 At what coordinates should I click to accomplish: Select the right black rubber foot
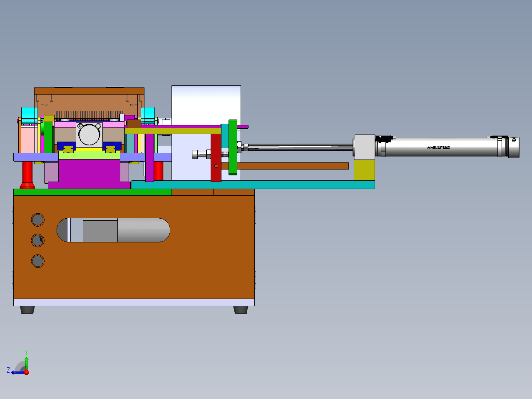[x=241, y=309]
